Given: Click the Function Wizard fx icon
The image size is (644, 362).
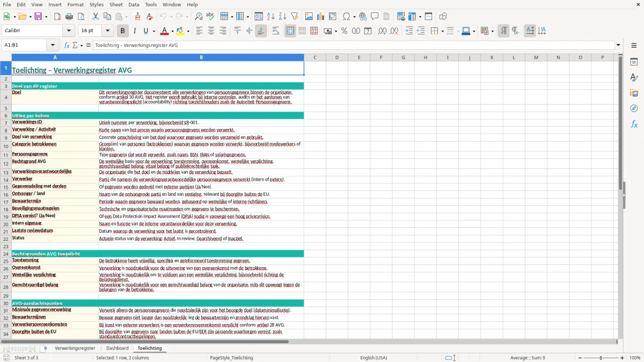Looking at the screenshot, I should click(67, 46).
